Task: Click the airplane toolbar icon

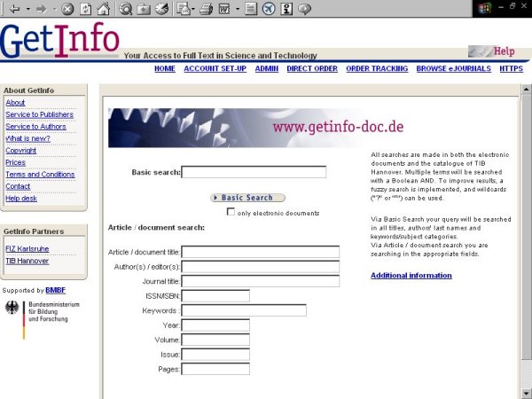Action: pyautogui.click(x=269, y=9)
